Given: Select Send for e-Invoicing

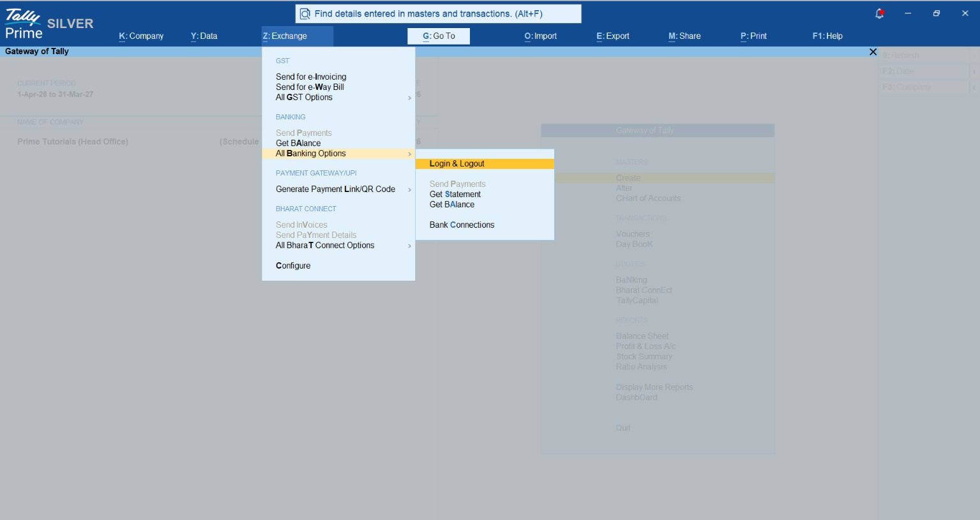Looking at the screenshot, I should (311, 77).
